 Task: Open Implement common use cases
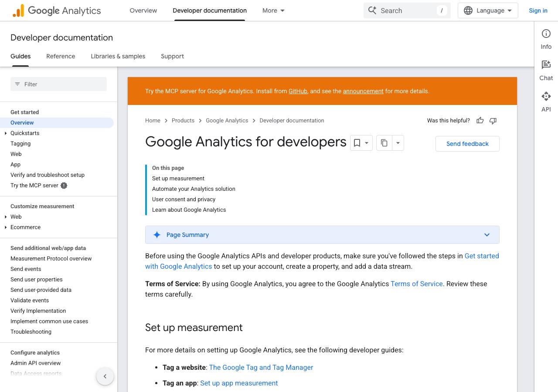49,321
